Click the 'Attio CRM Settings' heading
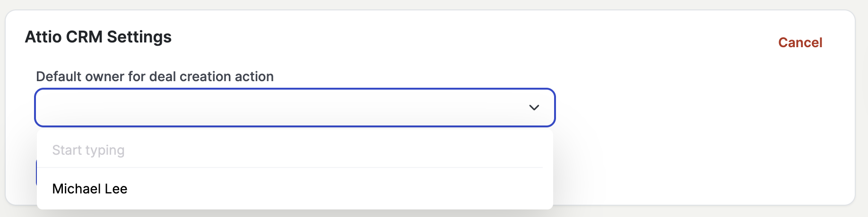Screen dimensions: 868x217 98,37
